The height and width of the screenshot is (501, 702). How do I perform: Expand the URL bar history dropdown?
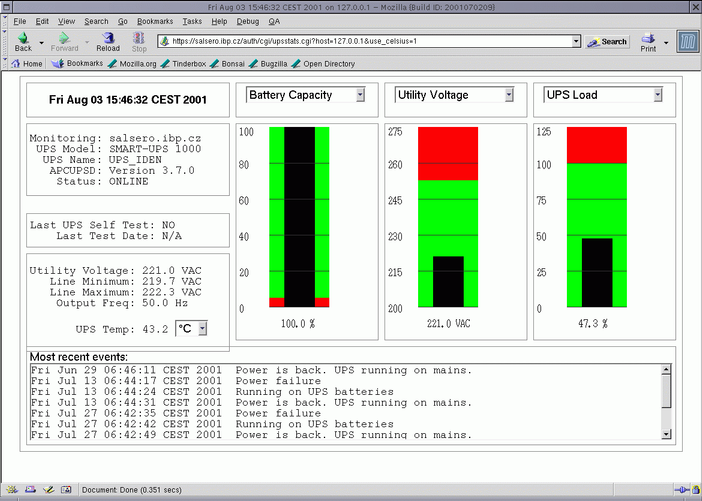click(x=576, y=41)
